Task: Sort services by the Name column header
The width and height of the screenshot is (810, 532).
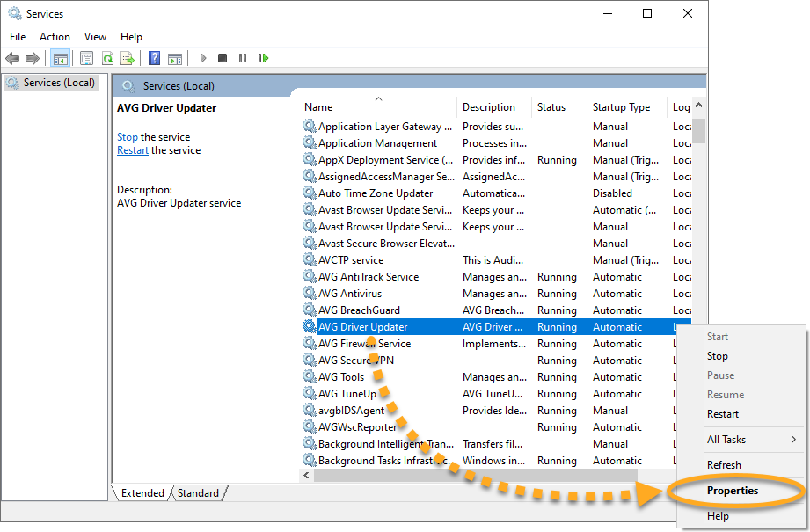Action: pos(318,107)
